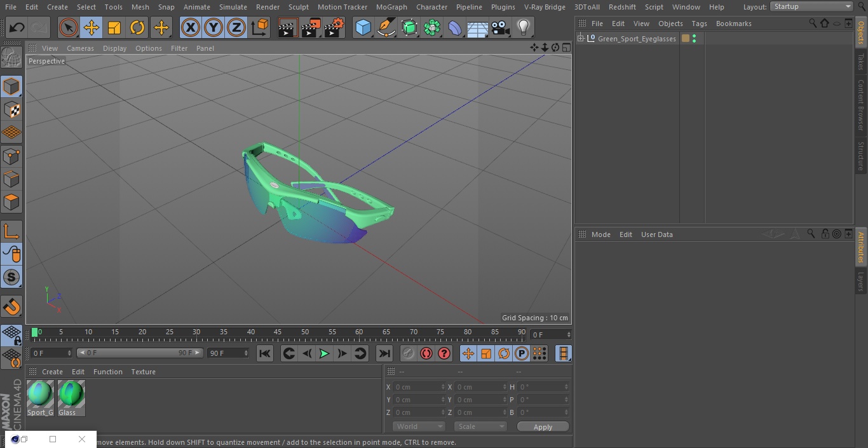Open the MoGraph array generator icon
The height and width of the screenshot is (448, 868).
[x=432, y=28]
